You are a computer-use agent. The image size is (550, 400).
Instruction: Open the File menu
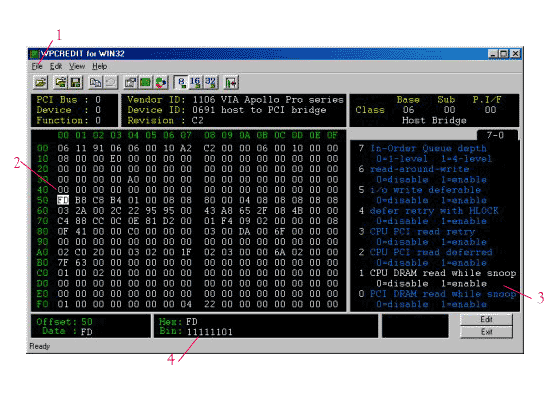(x=37, y=66)
